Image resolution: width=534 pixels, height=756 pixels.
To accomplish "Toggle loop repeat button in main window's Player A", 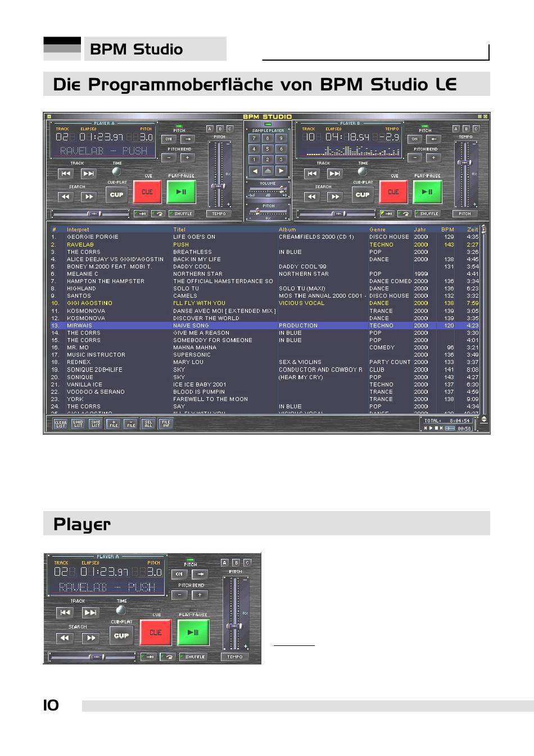I will pyautogui.click(x=158, y=213).
